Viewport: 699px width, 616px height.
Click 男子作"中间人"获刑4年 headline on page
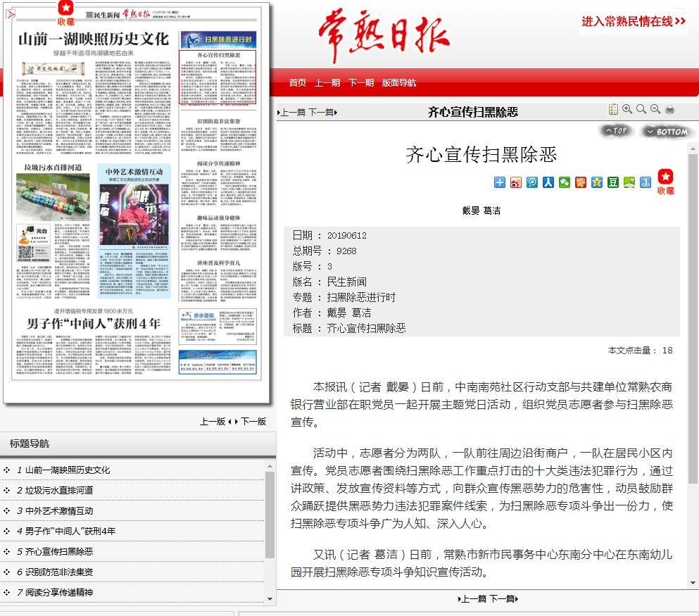94,324
